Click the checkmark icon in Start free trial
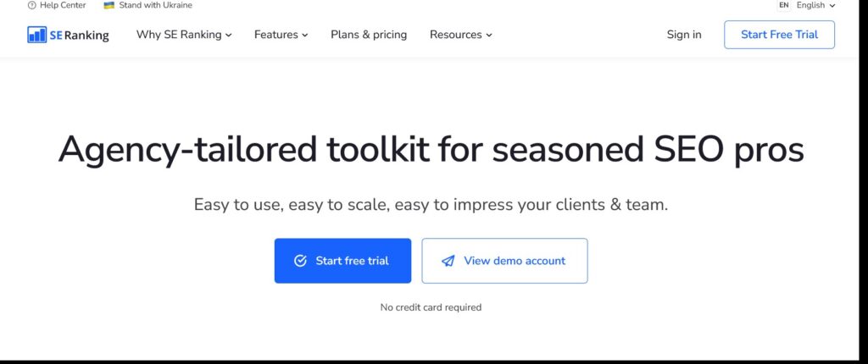This screenshot has height=364, width=868. click(x=300, y=261)
